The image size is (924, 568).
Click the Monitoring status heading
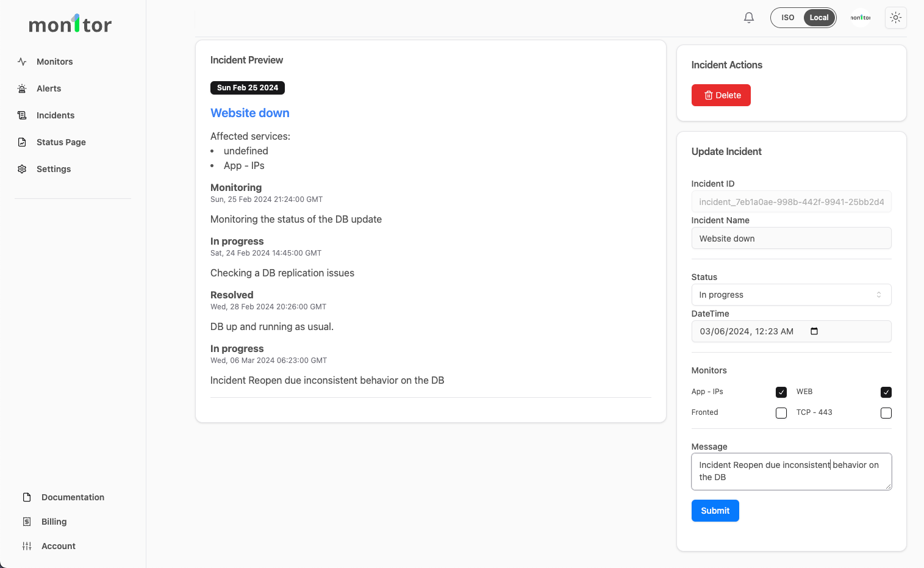click(236, 187)
